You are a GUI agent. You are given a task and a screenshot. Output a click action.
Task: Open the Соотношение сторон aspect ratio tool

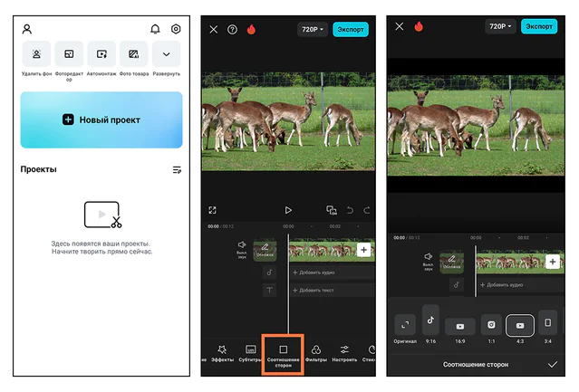(283, 355)
